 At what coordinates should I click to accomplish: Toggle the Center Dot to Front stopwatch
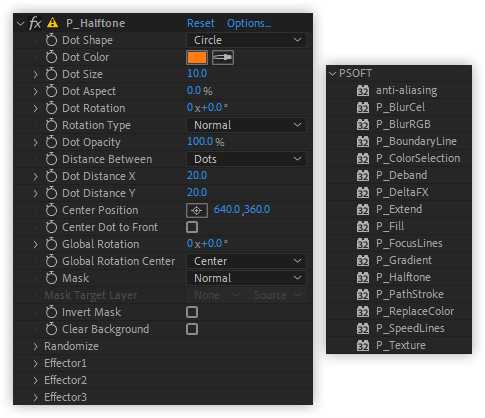click(51, 227)
